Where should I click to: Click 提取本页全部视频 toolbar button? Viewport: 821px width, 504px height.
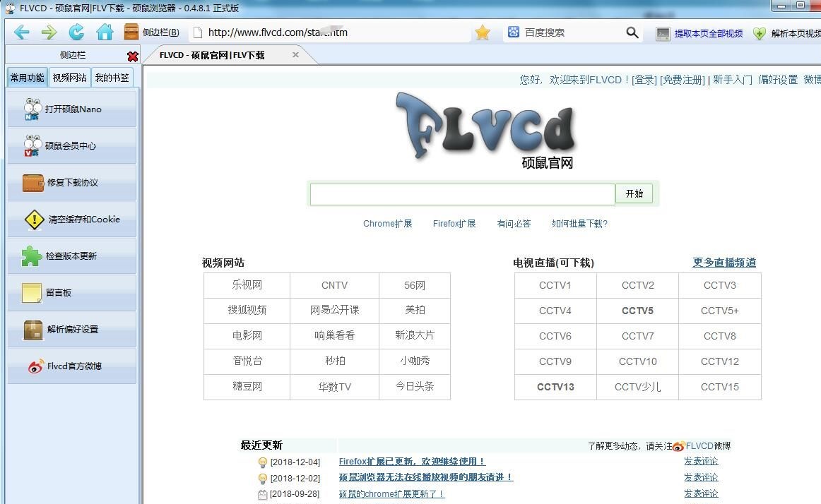coord(699,33)
